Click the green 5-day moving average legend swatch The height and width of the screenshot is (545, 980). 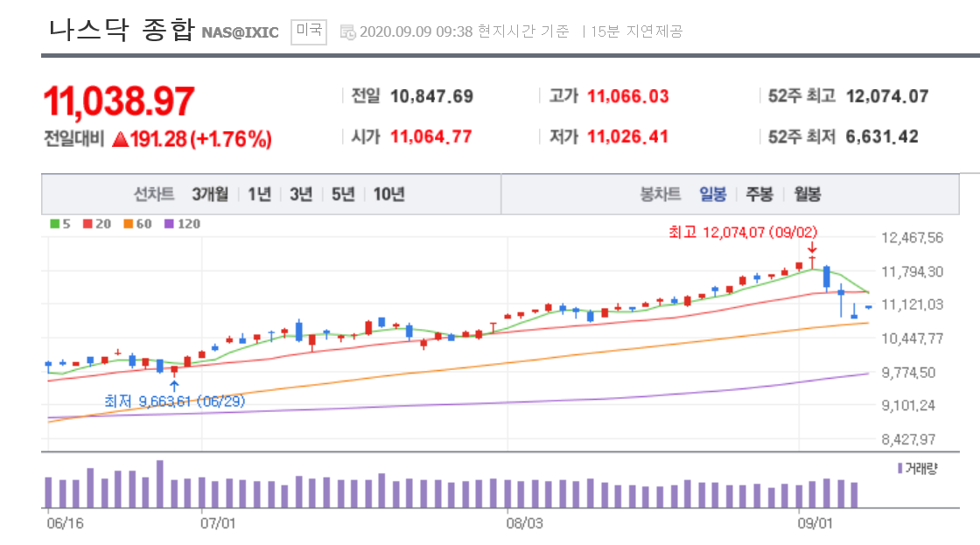tap(55, 224)
